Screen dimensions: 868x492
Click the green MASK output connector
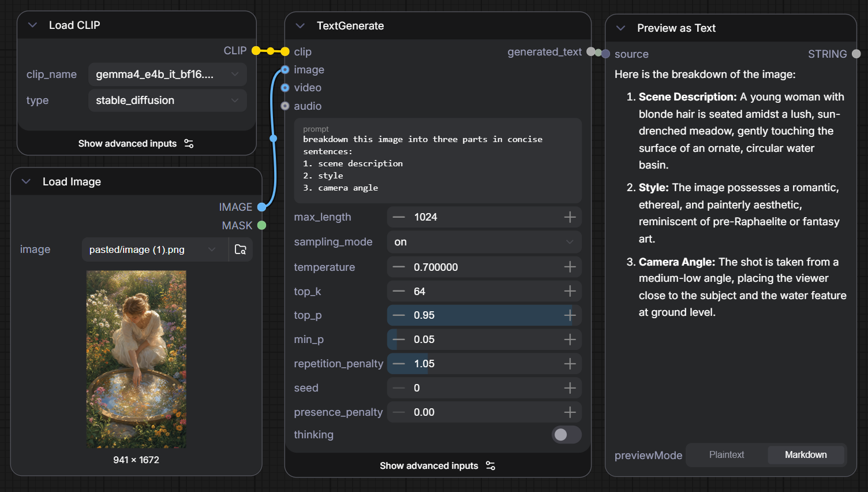point(262,226)
